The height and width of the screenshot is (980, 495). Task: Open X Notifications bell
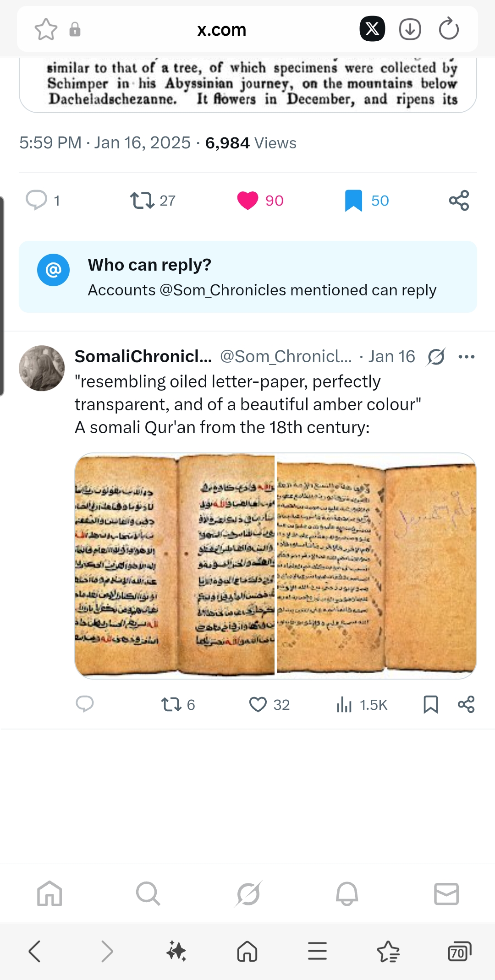coord(347,893)
